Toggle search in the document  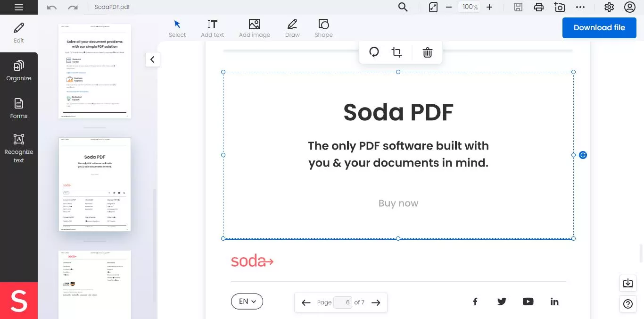point(403,7)
